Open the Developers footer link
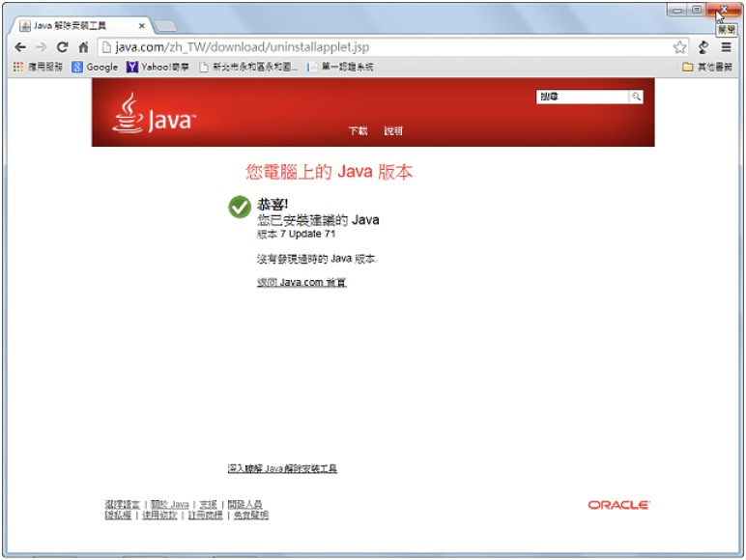This screenshot has width=746, height=560. click(x=244, y=504)
